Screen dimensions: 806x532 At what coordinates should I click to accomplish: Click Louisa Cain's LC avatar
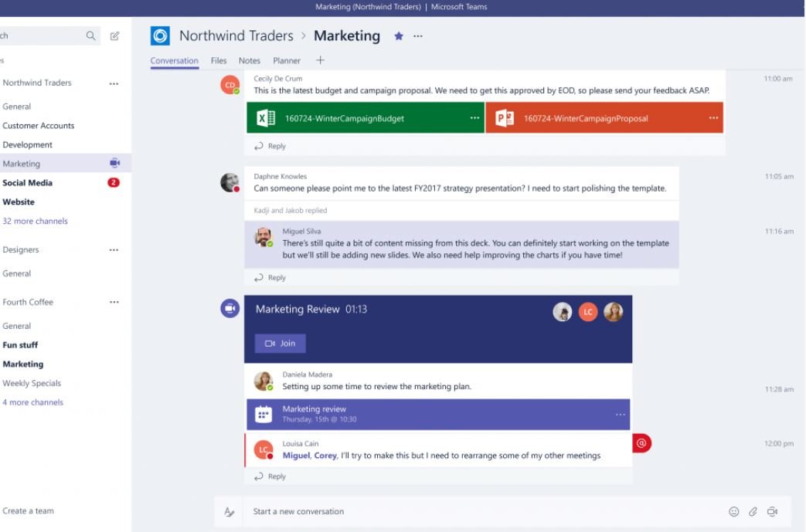pyautogui.click(x=264, y=449)
